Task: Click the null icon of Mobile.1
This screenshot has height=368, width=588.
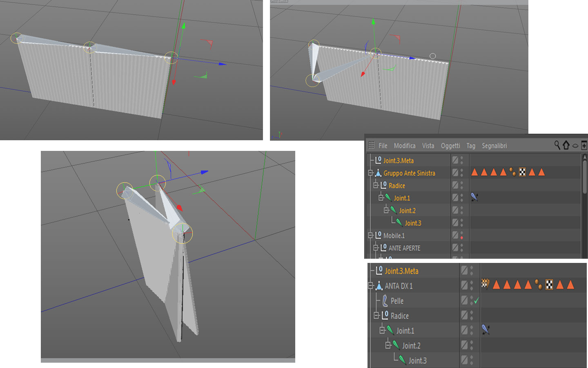Action: point(378,235)
